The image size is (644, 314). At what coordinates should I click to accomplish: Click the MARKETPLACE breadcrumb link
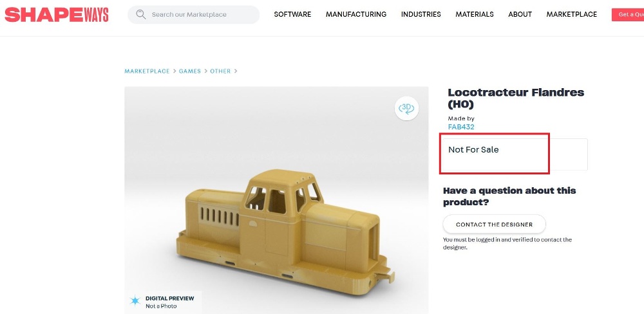(147, 71)
